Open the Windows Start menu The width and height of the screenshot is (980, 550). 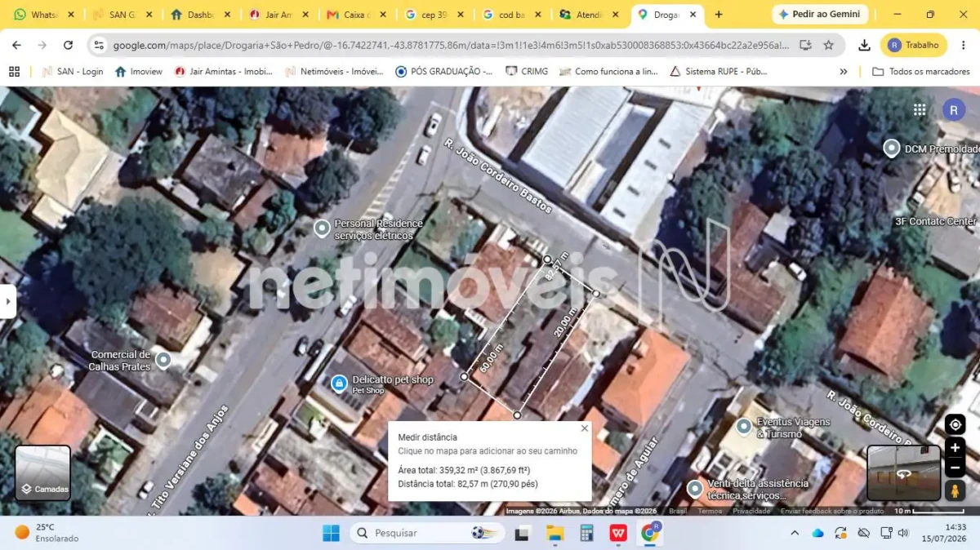pos(331,533)
